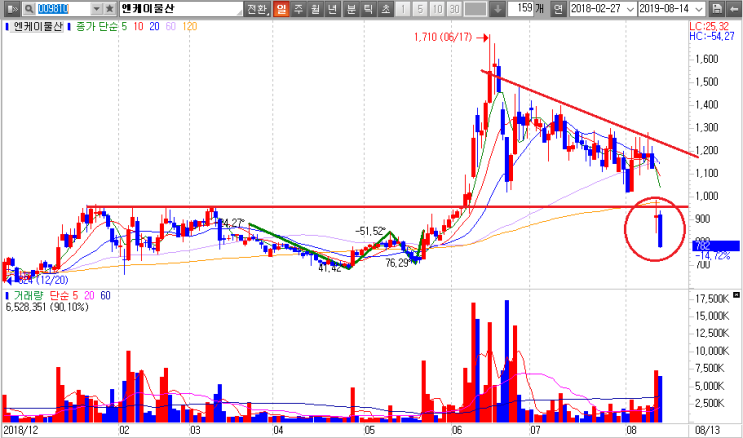
Task: Click the down arrow icon next to interval box
Action: (x=497, y=9)
